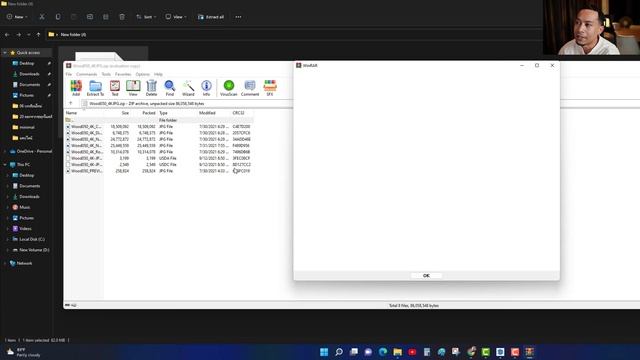Open Microsoft Edge from the taskbar

pos(383,352)
